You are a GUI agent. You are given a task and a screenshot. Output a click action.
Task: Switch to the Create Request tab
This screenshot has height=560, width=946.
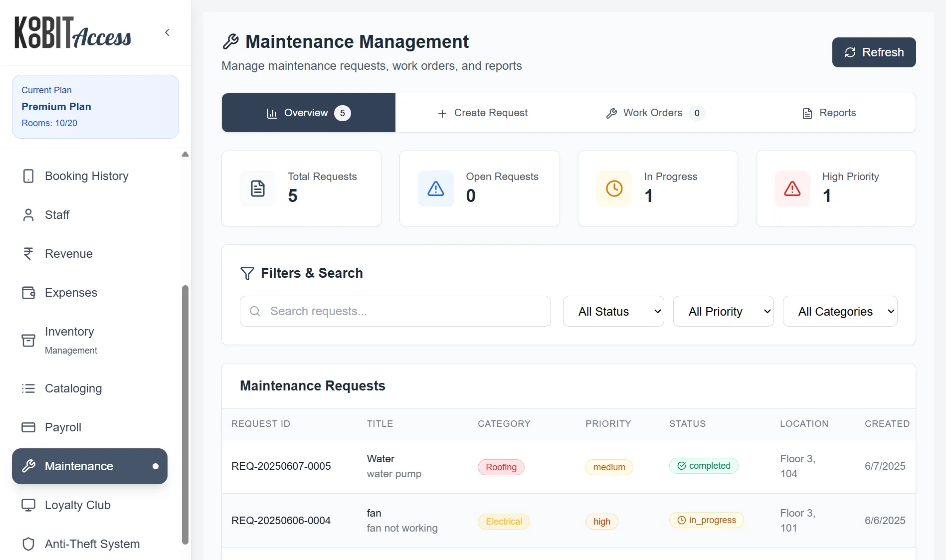[482, 113]
